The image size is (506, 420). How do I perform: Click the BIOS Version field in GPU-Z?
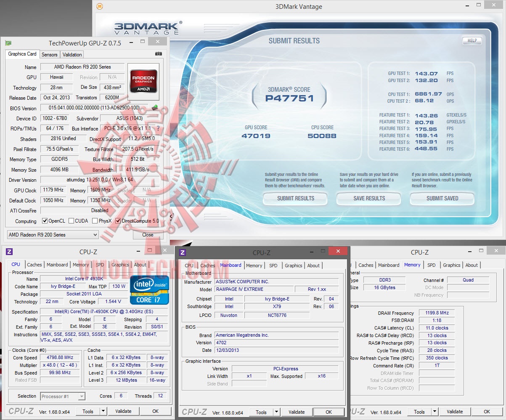(94, 108)
